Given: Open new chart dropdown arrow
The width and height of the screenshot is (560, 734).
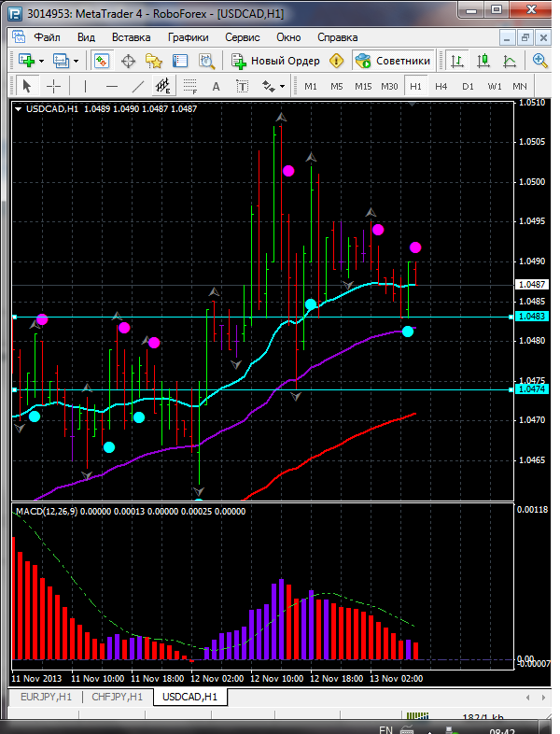Looking at the screenshot, I should click(x=41, y=61).
